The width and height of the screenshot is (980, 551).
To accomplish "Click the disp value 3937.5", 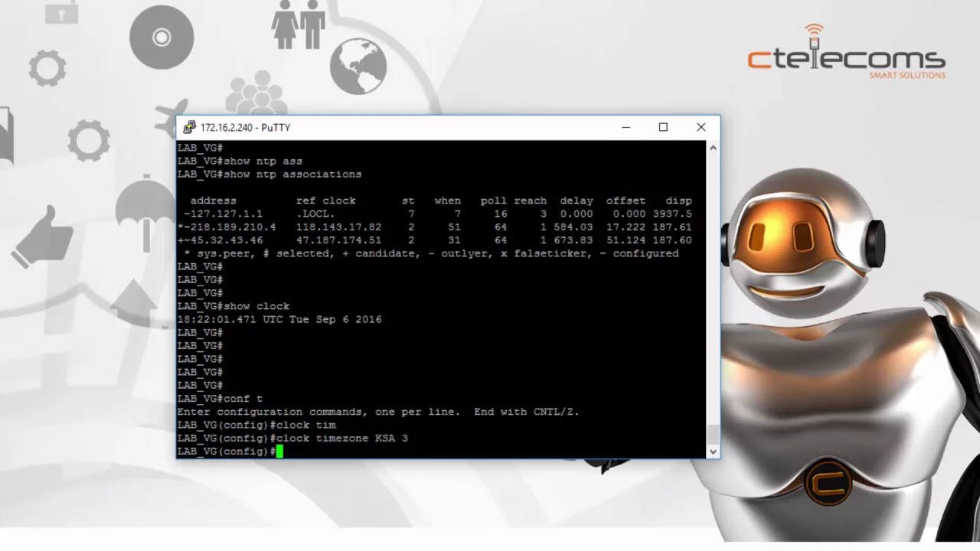I will 672,214.
